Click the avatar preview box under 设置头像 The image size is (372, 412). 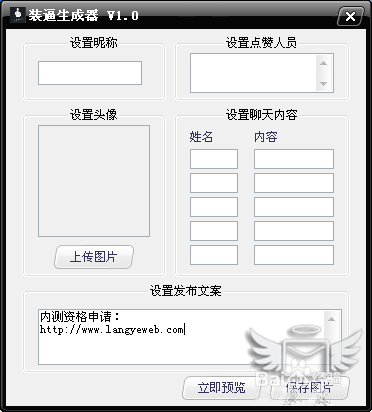[94, 181]
